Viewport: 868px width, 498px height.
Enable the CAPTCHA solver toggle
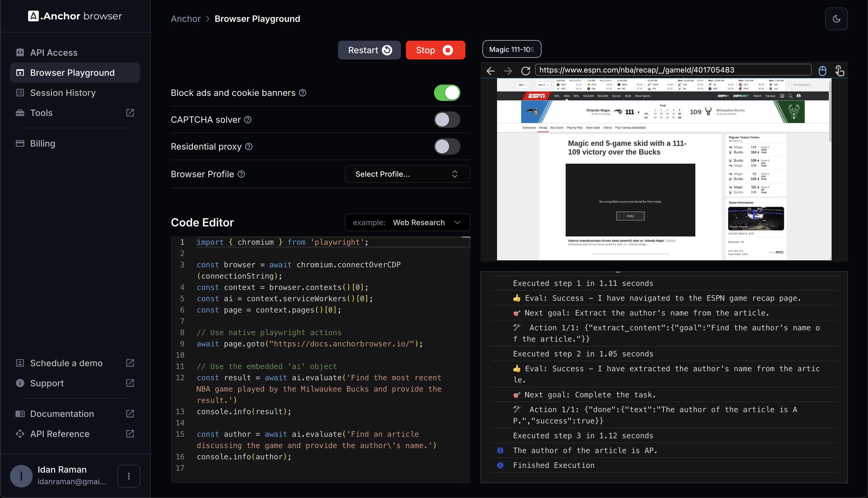[447, 120]
